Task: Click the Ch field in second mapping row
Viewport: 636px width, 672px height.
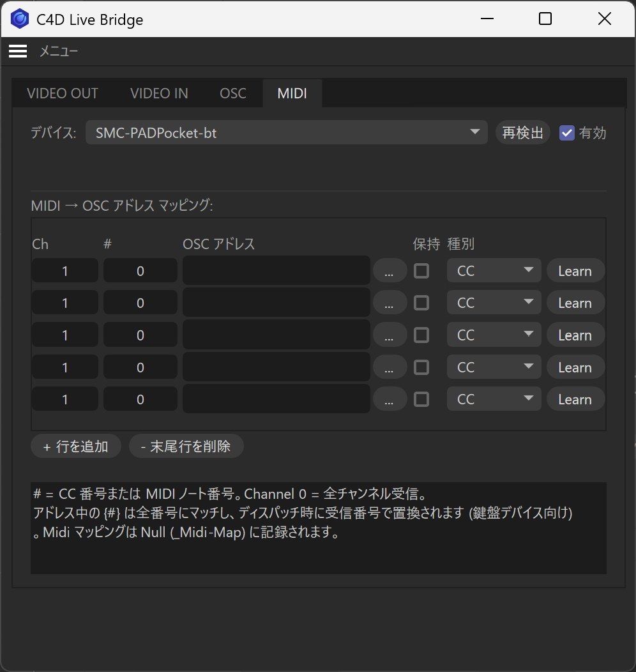Action: pyautogui.click(x=65, y=303)
